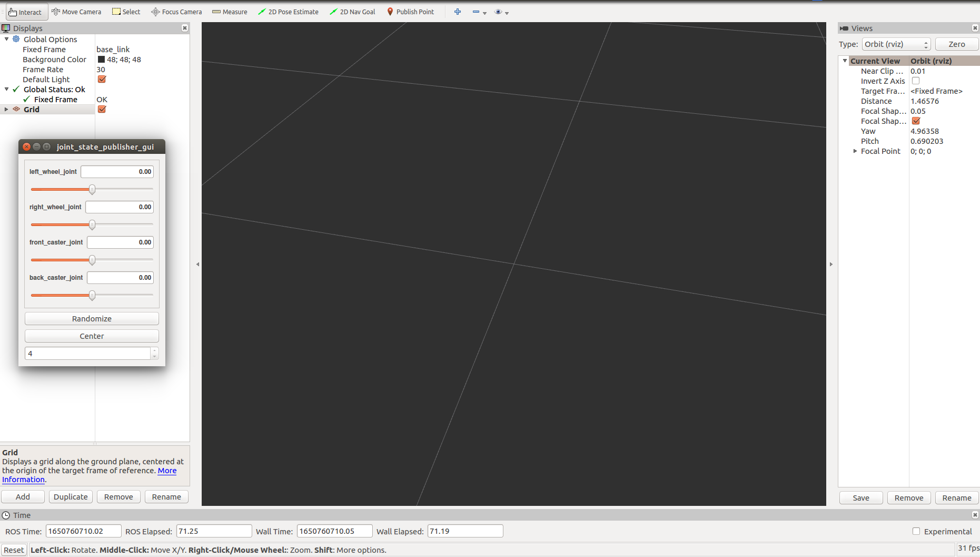980x557 pixels.
Task: Click Duplicate display button
Action: pos(71,496)
